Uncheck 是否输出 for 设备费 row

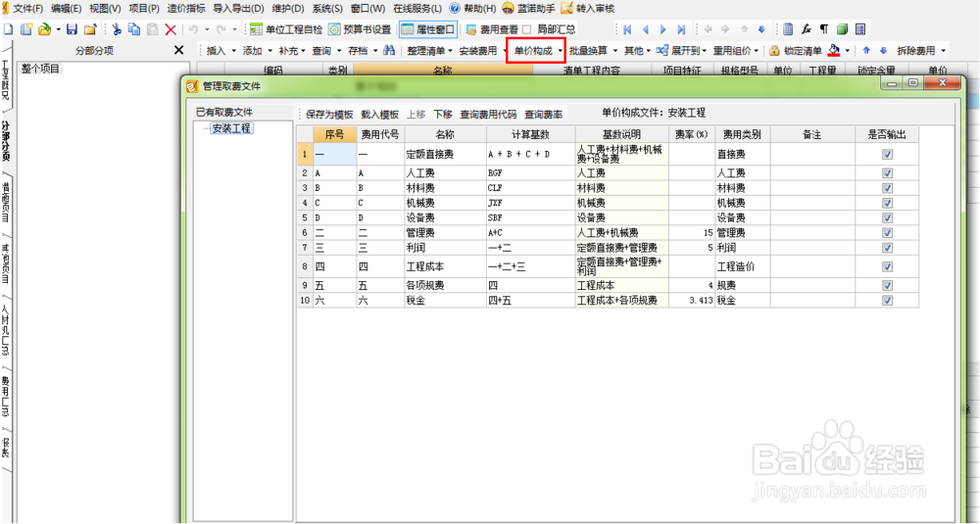[887, 218]
